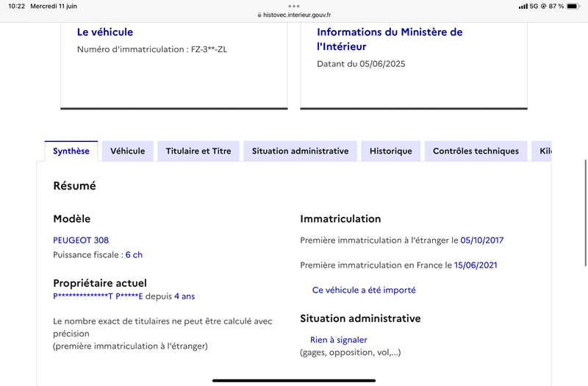Screen dimensions: 588x386
Task: Open the Synthèse tab
Action: pyautogui.click(x=71, y=151)
